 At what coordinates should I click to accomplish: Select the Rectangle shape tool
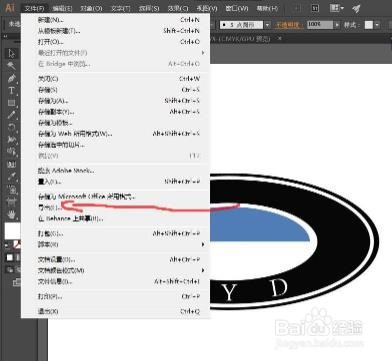[x=11, y=103]
